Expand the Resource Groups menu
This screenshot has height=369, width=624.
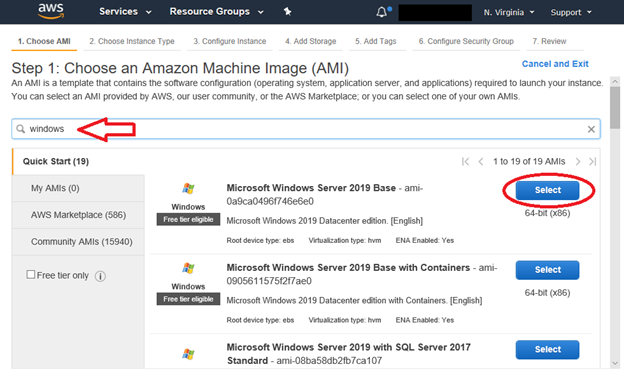point(216,12)
